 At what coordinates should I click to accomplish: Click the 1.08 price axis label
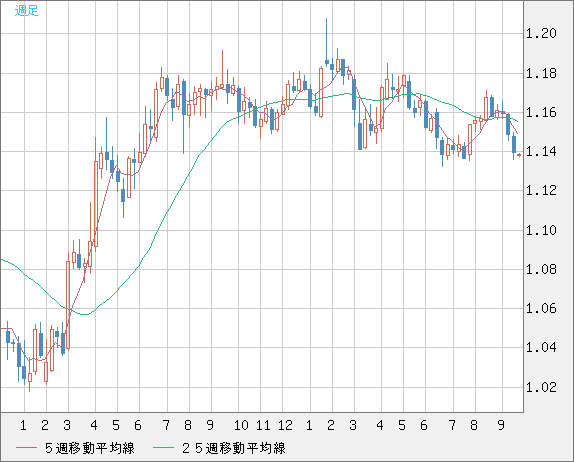pos(541,269)
